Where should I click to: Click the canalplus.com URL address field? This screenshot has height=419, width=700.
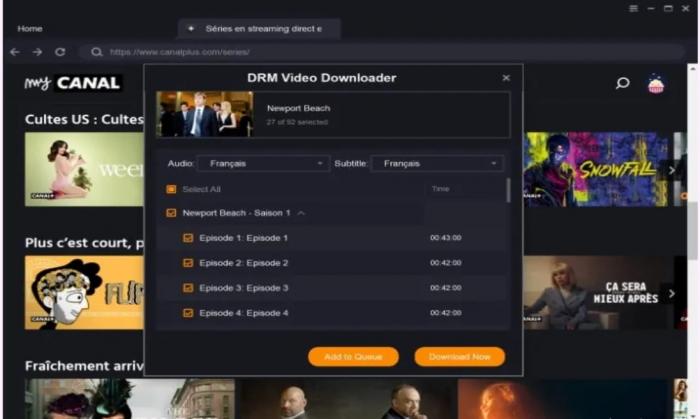[384, 52]
